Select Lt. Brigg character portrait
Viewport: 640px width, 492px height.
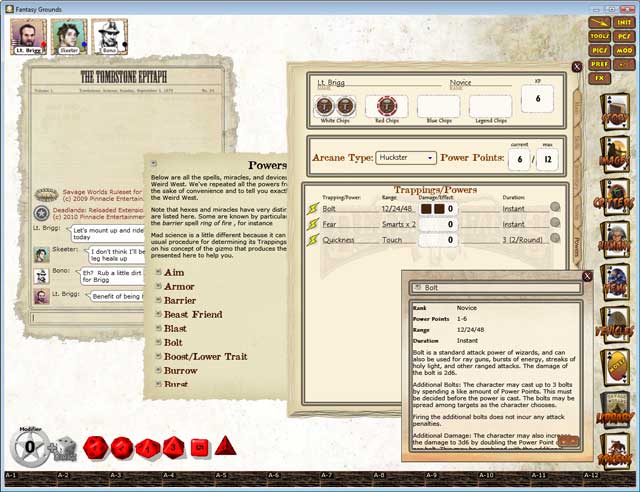29,36
